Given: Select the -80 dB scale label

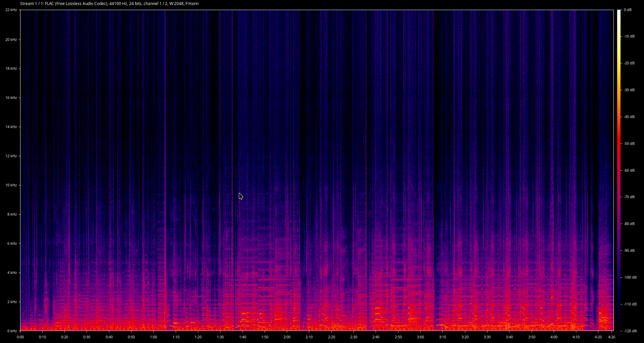Looking at the screenshot, I should coord(629,224).
